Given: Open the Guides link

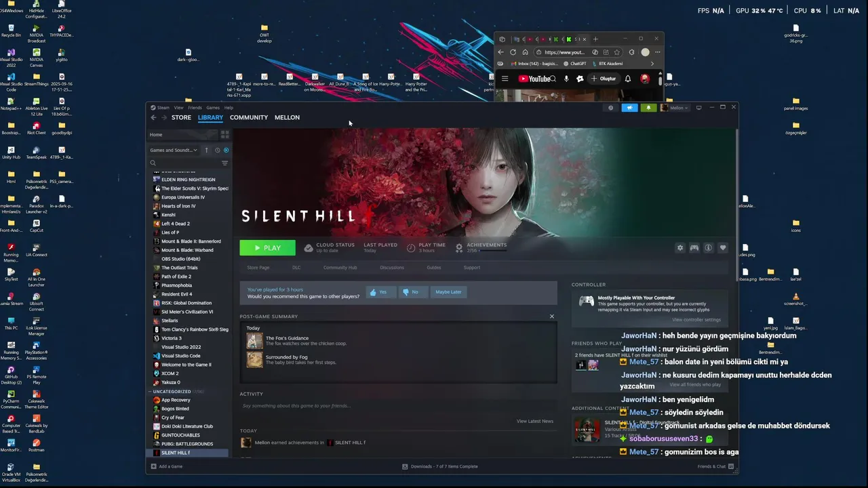Looking at the screenshot, I should tap(434, 268).
